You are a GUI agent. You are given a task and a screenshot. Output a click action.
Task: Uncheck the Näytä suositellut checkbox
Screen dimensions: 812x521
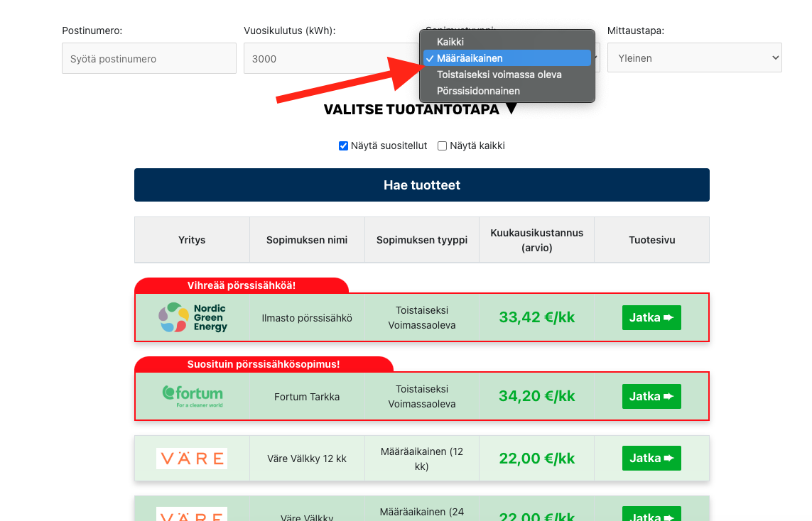[343, 146]
